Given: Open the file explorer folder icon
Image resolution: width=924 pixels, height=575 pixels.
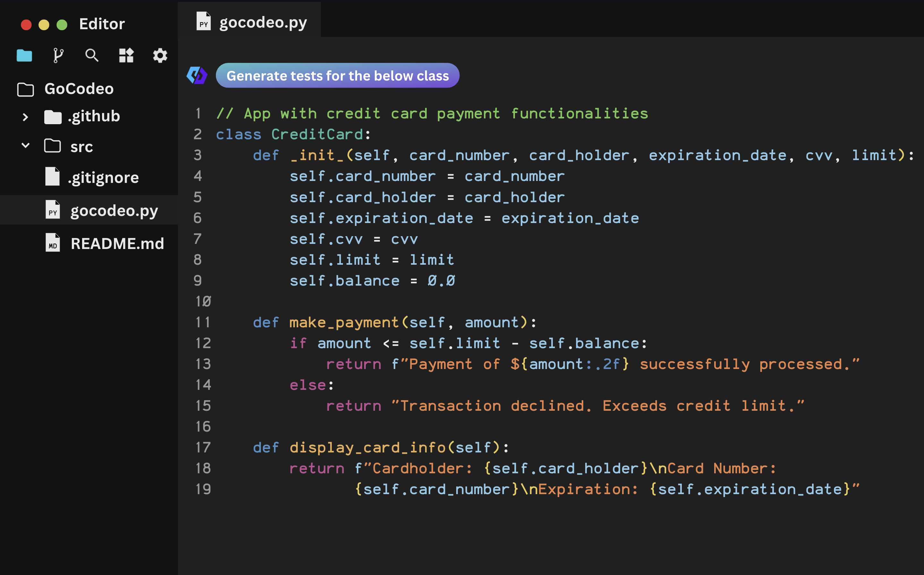Looking at the screenshot, I should click(24, 56).
